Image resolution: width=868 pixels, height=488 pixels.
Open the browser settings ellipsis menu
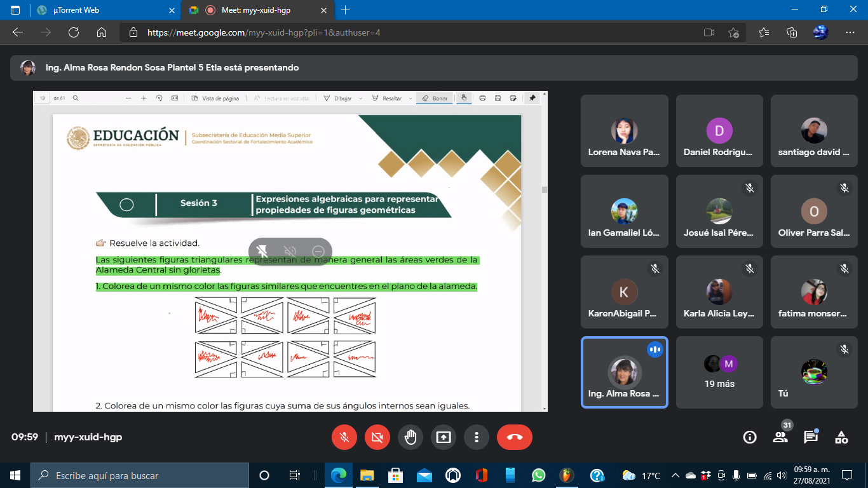tap(850, 32)
